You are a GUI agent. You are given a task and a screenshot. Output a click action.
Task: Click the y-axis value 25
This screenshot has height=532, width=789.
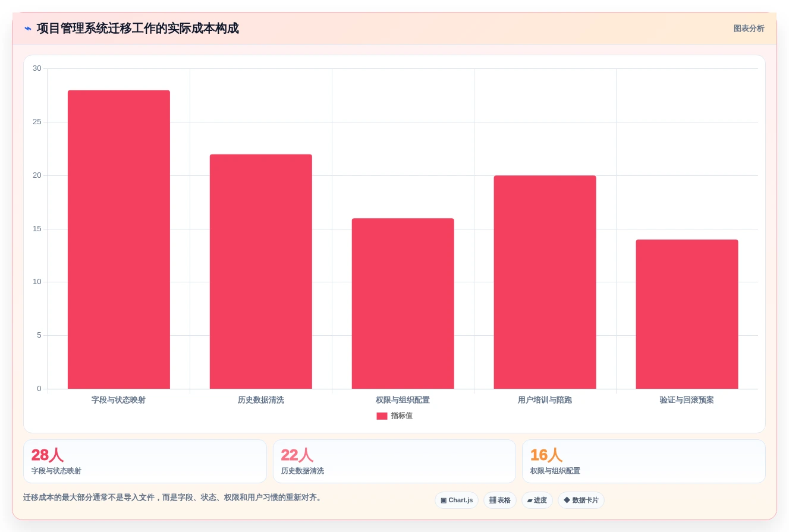(37, 122)
